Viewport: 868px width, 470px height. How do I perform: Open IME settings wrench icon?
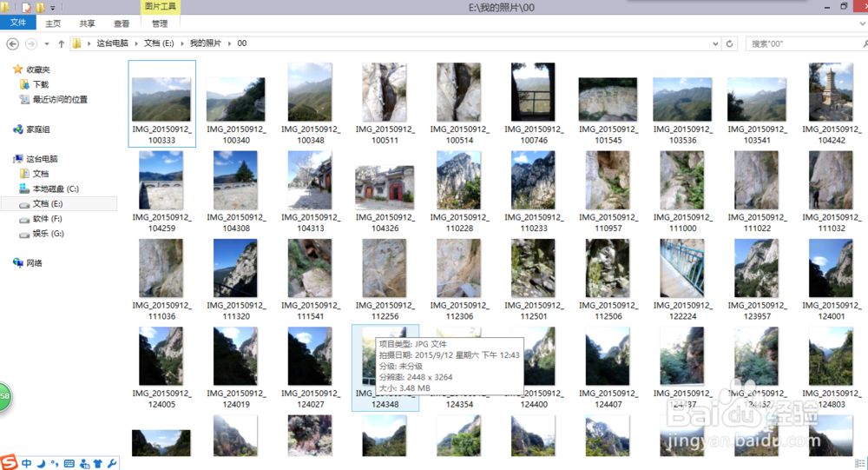coord(112,463)
